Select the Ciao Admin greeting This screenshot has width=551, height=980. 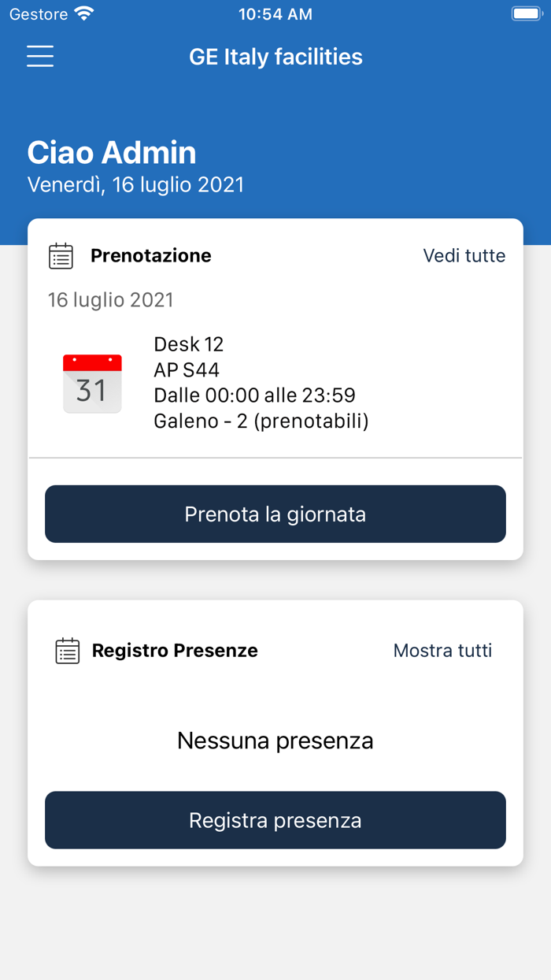pos(112,152)
